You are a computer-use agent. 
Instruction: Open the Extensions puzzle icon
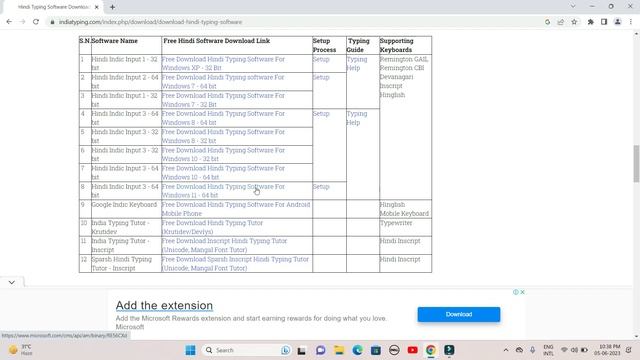[x=591, y=22]
